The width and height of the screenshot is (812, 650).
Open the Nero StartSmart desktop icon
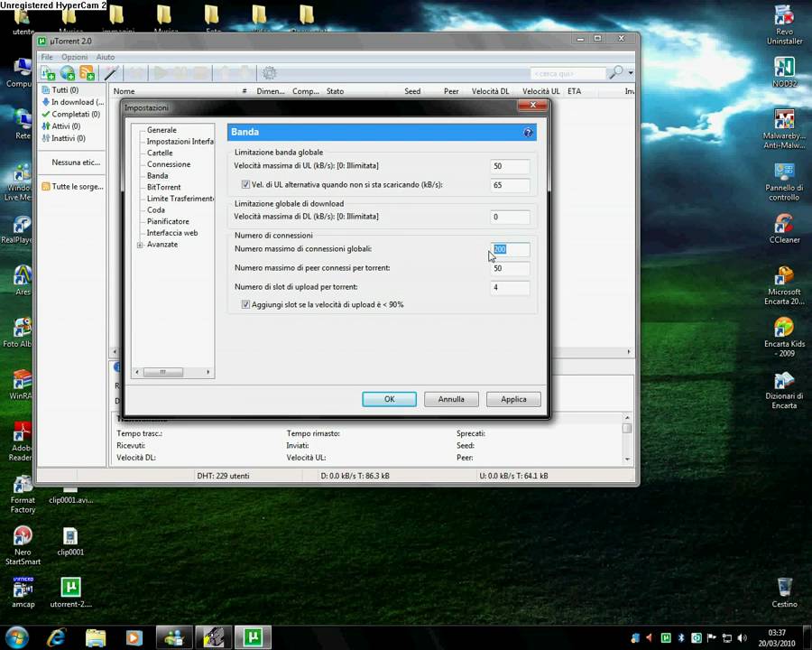[x=23, y=545]
